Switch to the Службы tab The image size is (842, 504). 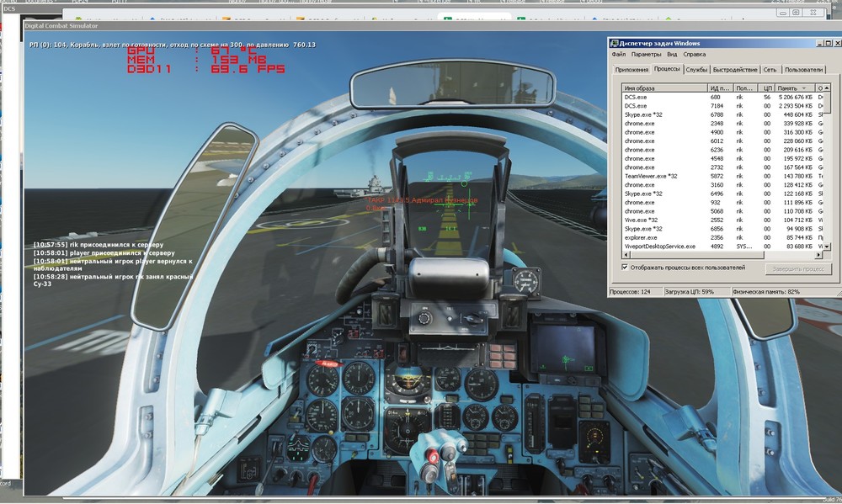696,70
